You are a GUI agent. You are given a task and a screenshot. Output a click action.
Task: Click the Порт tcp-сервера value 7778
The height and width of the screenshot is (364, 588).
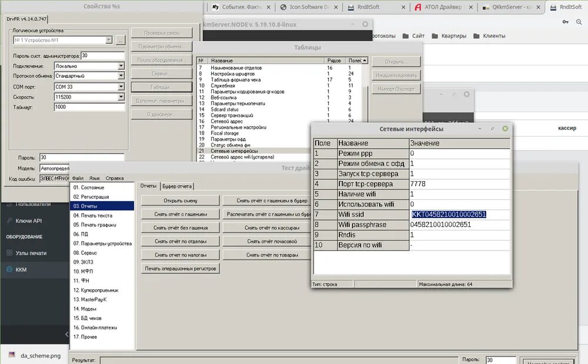coord(459,183)
